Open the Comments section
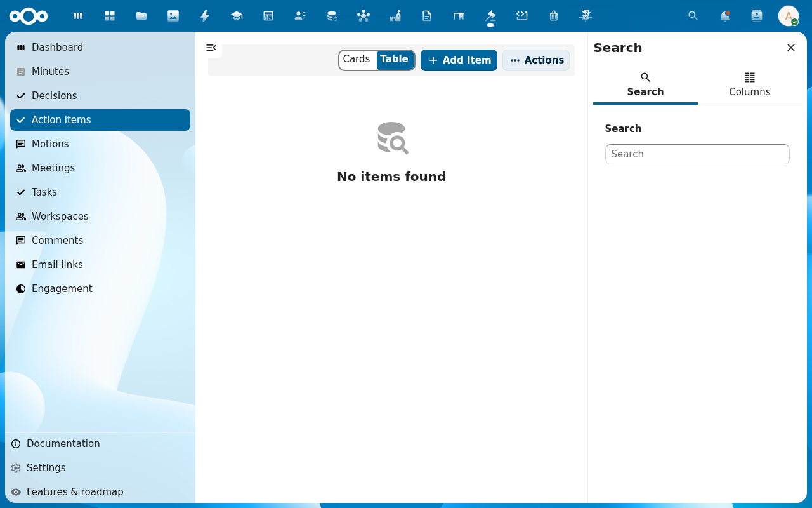The height and width of the screenshot is (508, 812). tap(100, 241)
